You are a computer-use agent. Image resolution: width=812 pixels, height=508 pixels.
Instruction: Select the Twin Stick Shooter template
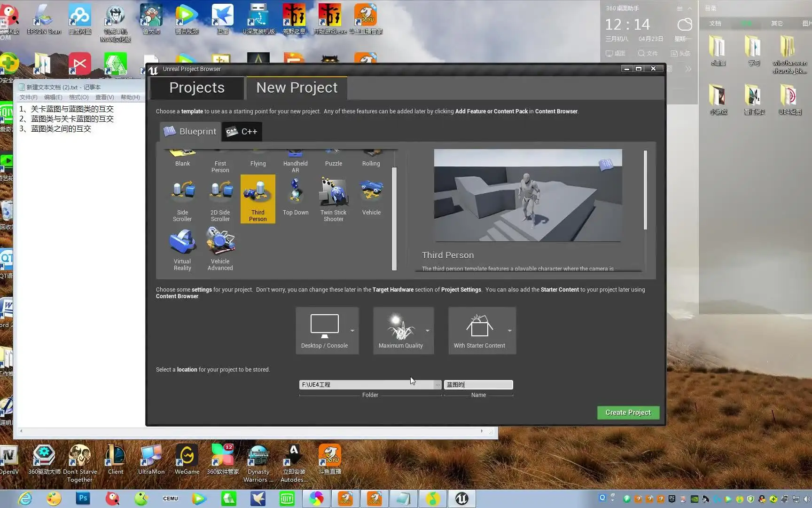[x=333, y=199]
